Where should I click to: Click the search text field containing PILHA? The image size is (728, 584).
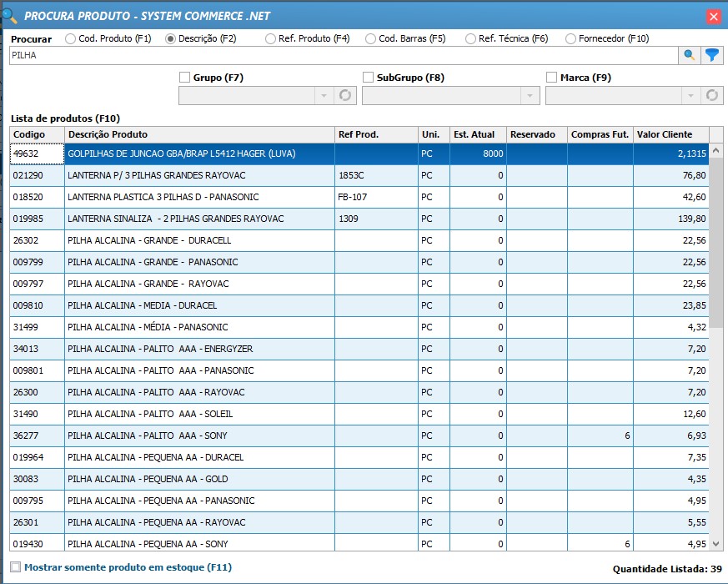(342, 55)
